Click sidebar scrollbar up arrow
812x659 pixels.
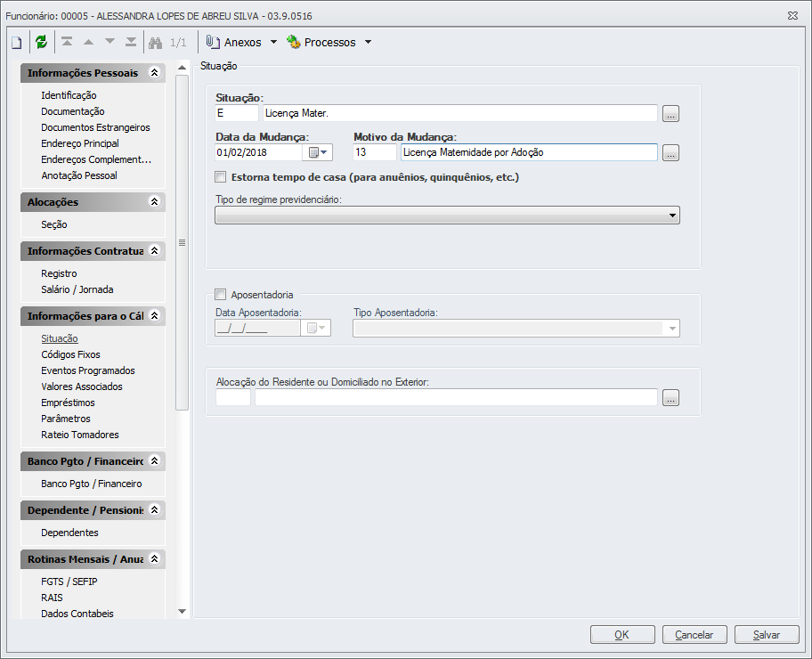pos(182,68)
